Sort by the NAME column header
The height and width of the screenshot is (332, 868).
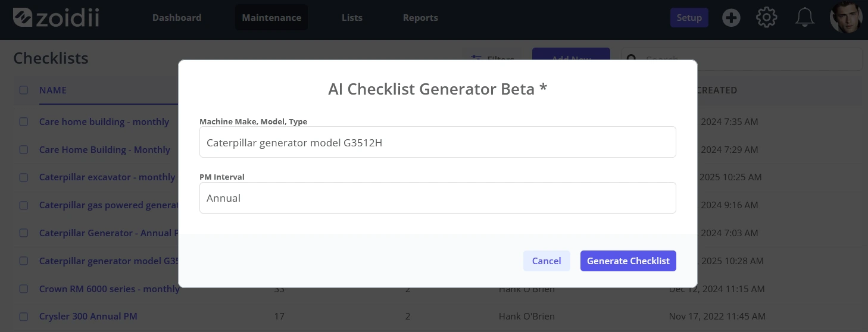click(x=53, y=90)
